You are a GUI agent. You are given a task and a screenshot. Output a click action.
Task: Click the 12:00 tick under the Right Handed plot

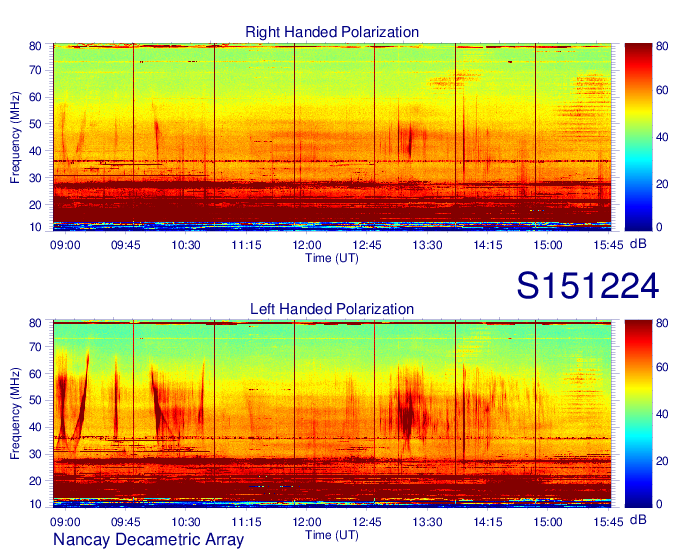click(307, 245)
